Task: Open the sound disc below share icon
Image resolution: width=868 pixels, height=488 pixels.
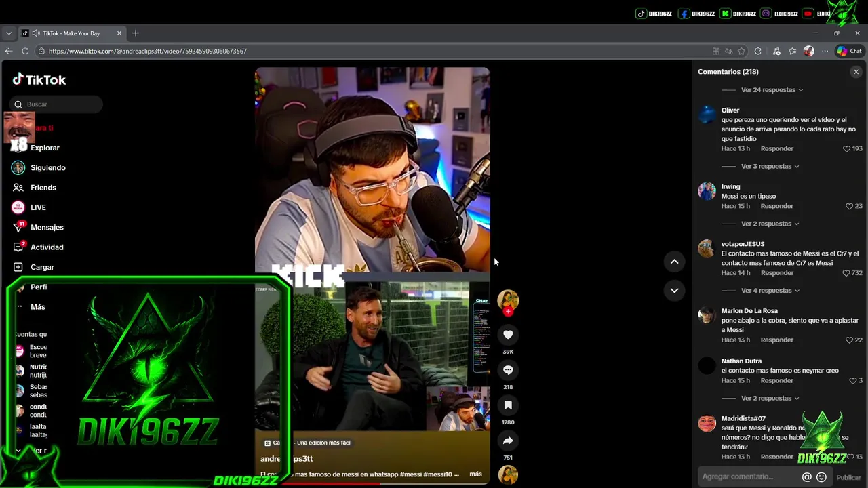Action: coord(508,474)
